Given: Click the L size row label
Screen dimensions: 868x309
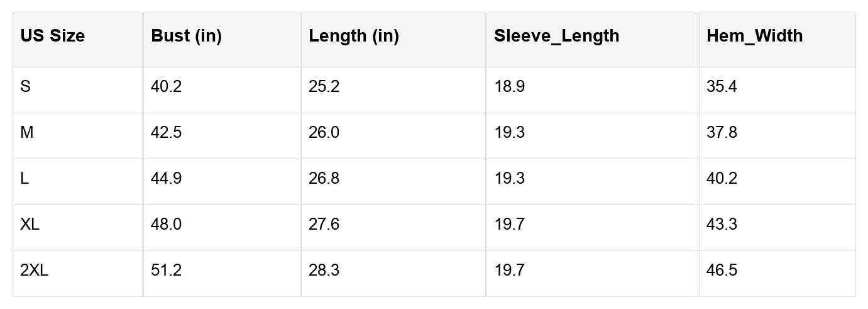Looking at the screenshot, I should tap(25, 179).
